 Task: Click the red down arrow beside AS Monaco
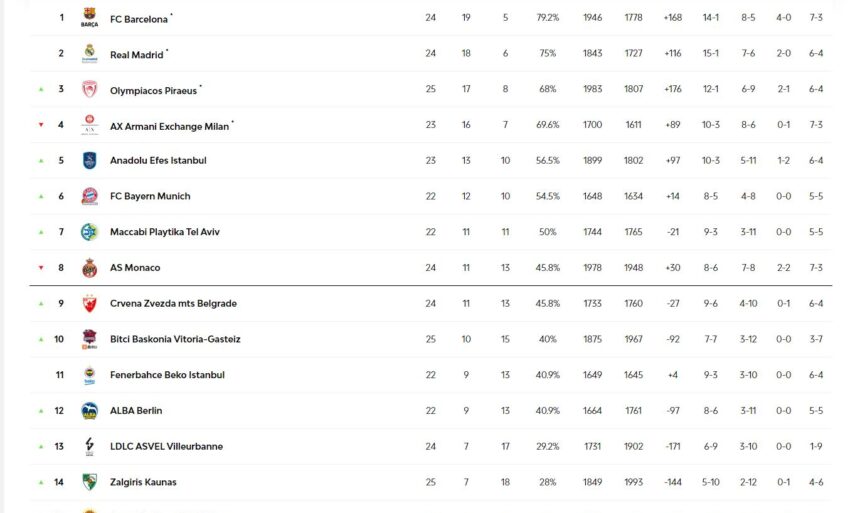(x=41, y=268)
